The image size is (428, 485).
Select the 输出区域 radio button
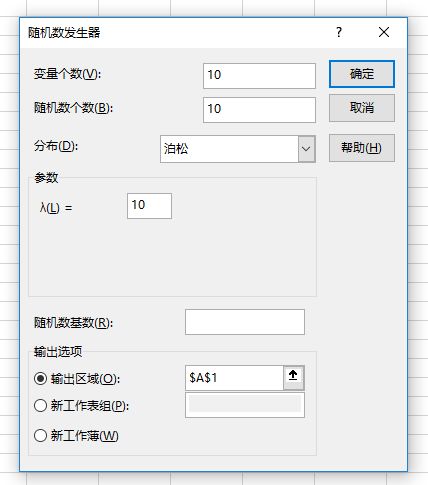pyautogui.click(x=40, y=378)
